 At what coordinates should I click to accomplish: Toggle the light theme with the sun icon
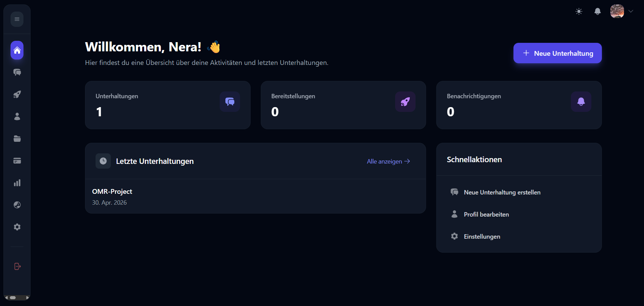(579, 12)
